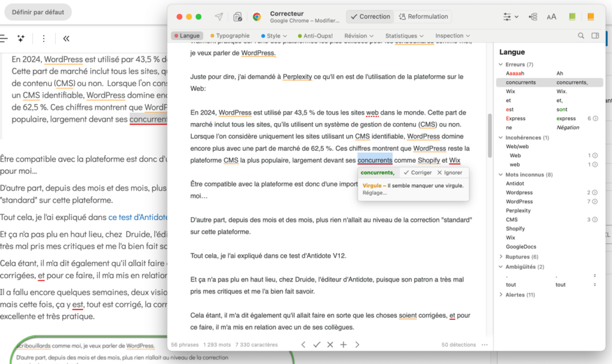Click the plus icon in bottom bar
Screen dimensions: 612x364
[x=344, y=344]
